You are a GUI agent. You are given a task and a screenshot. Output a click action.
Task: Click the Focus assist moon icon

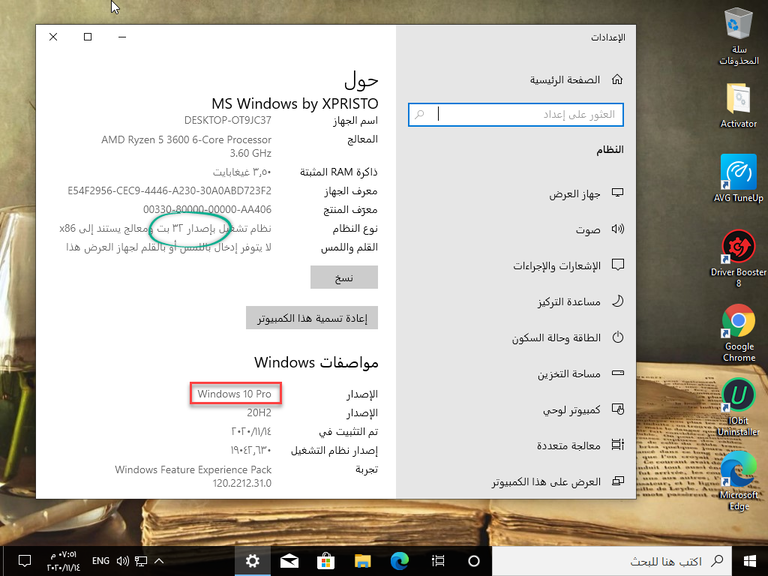[x=618, y=301]
